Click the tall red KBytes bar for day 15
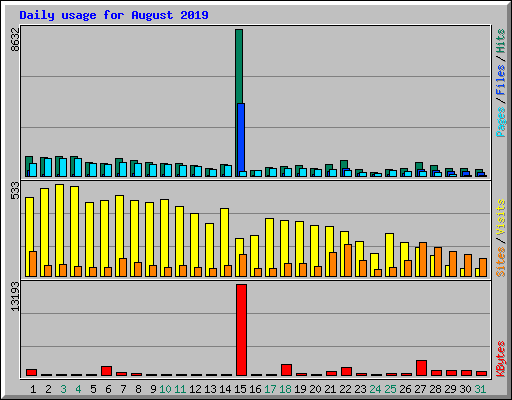The width and height of the screenshot is (512, 400). [x=241, y=330]
